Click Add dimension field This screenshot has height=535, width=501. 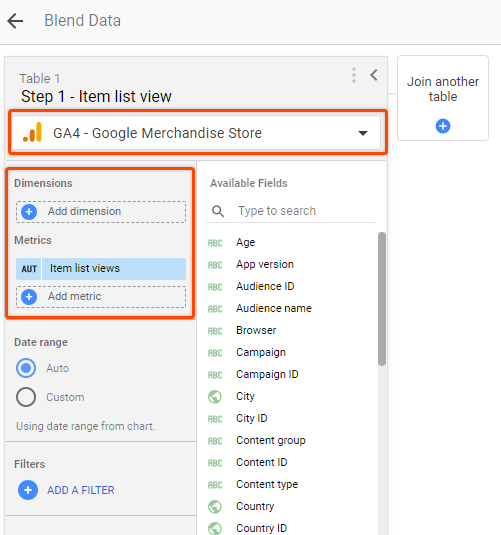(x=101, y=212)
